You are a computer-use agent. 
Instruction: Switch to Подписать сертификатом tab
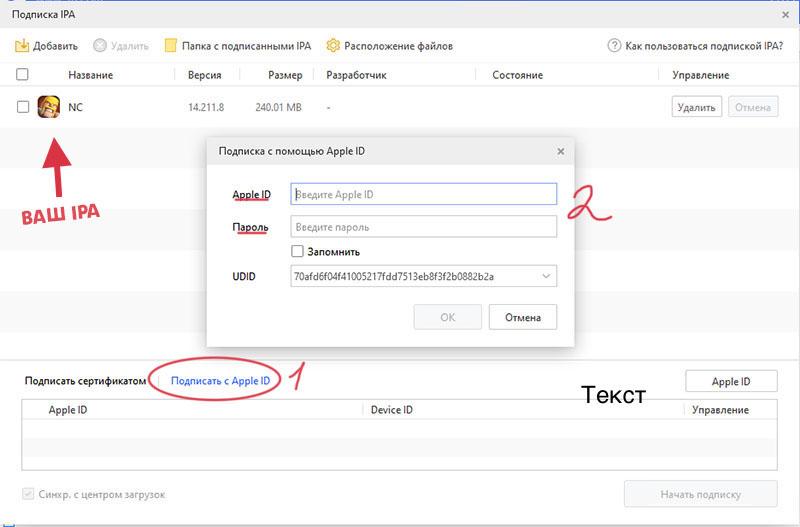point(85,381)
